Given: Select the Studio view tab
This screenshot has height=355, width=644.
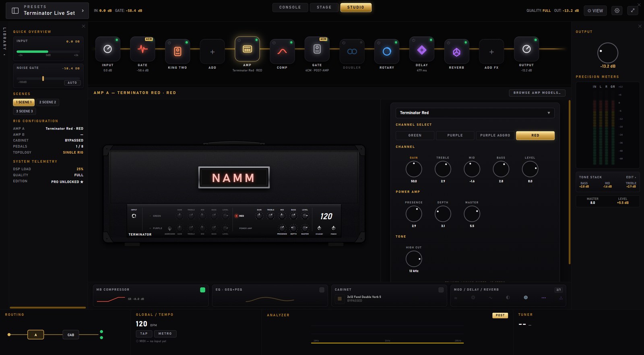Looking at the screenshot, I should click(x=356, y=7).
